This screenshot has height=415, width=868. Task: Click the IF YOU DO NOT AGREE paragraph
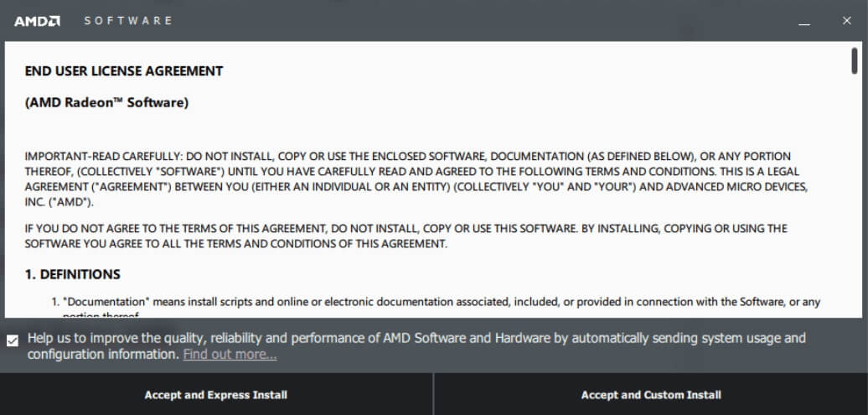pyautogui.click(x=406, y=236)
